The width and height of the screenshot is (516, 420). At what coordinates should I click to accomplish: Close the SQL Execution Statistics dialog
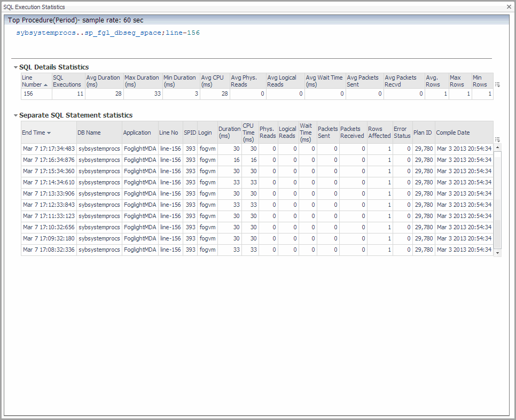click(x=509, y=7)
